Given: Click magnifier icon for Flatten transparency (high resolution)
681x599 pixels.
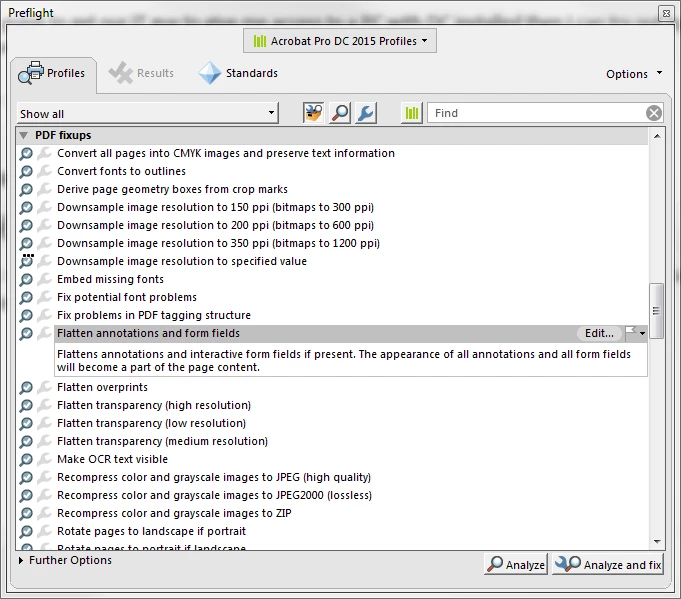Looking at the screenshot, I should point(26,405).
